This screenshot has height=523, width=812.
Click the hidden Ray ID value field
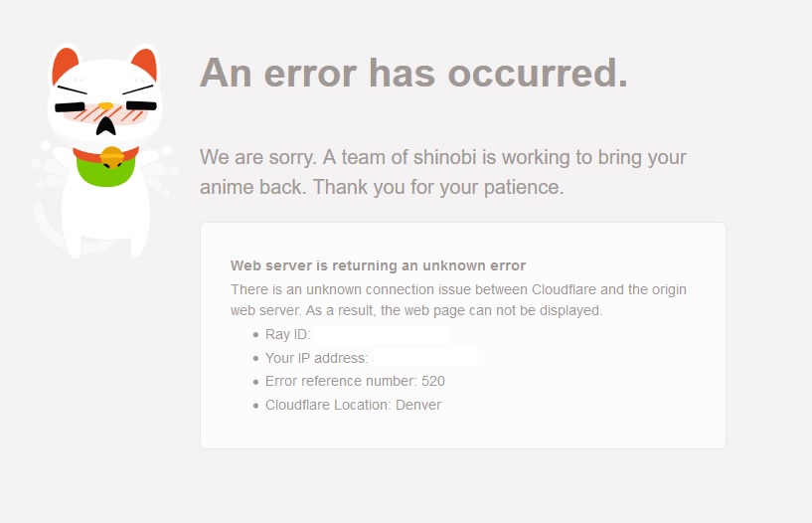click(382, 334)
